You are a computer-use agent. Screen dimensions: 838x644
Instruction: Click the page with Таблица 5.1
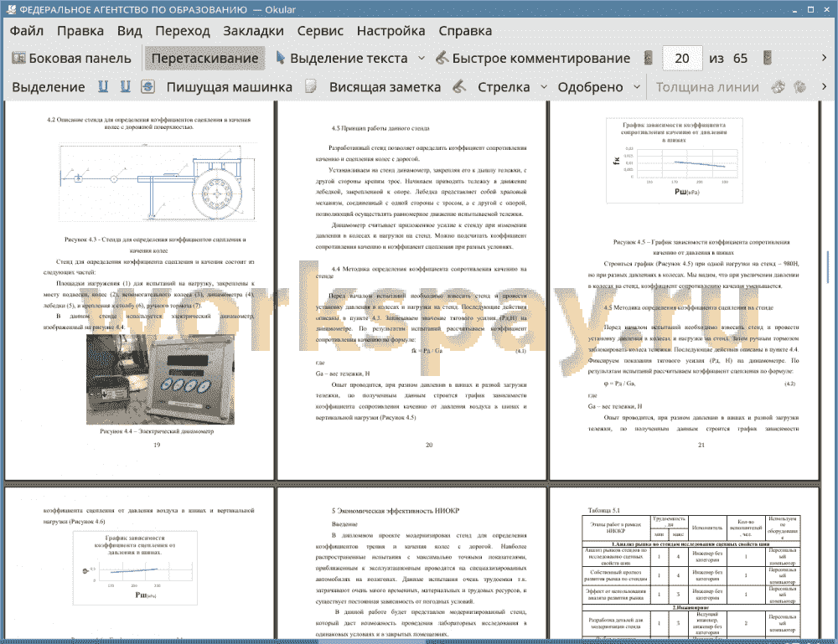(685, 563)
